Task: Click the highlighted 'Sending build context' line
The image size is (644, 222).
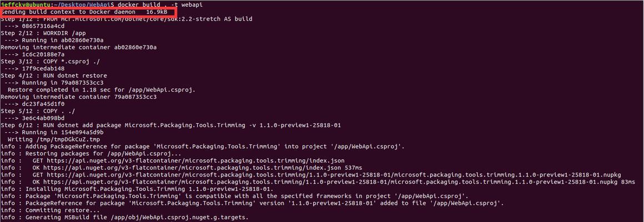Action: [x=84, y=12]
